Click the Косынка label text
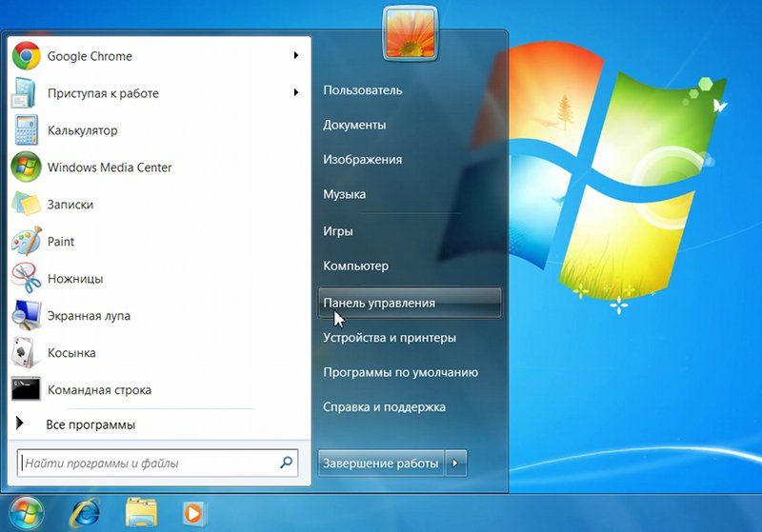Screen dimensions: 762x532 pyautogui.click(x=71, y=353)
